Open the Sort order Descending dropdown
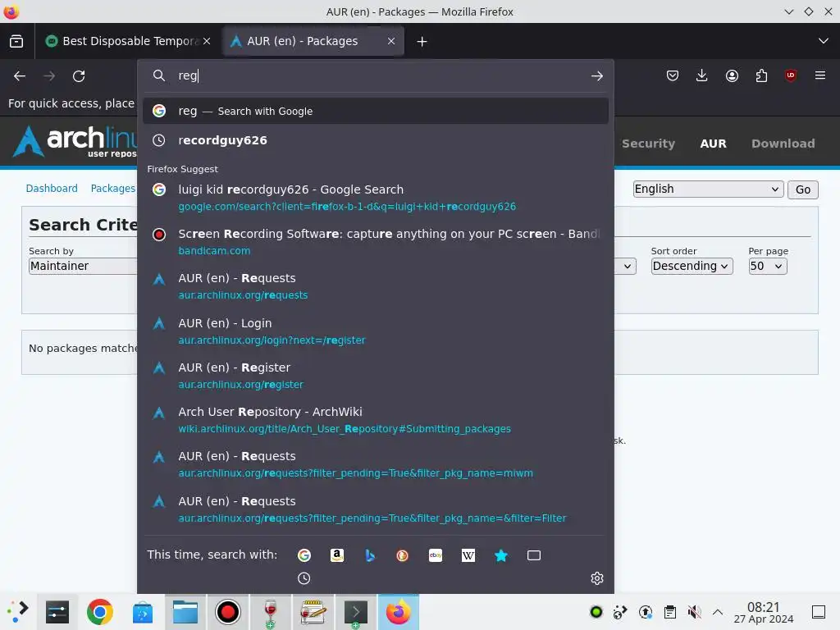 click(x=692, y=267)
